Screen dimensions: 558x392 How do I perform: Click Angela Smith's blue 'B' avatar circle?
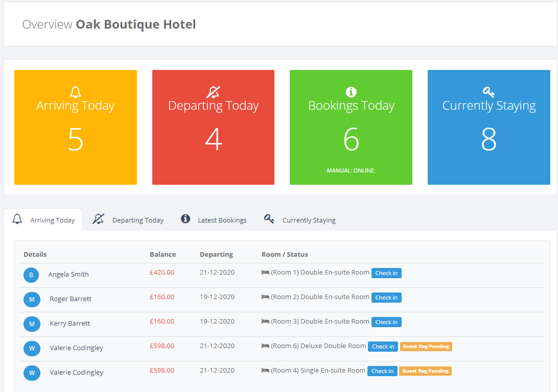point(31,275)
